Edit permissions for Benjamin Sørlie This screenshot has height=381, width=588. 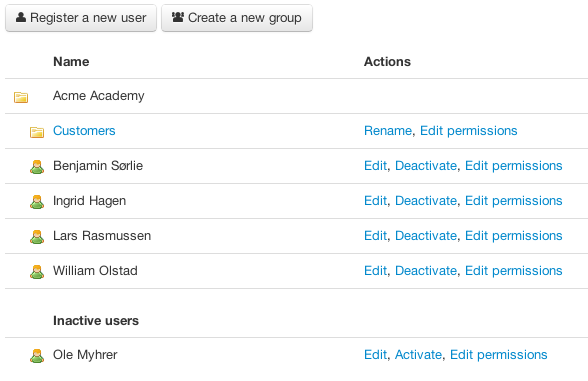[513, 165]
